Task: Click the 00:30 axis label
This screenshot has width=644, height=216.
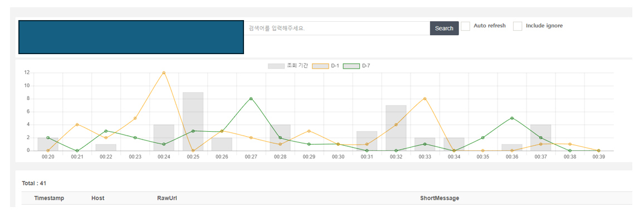Action: click(x=338, y=157)
